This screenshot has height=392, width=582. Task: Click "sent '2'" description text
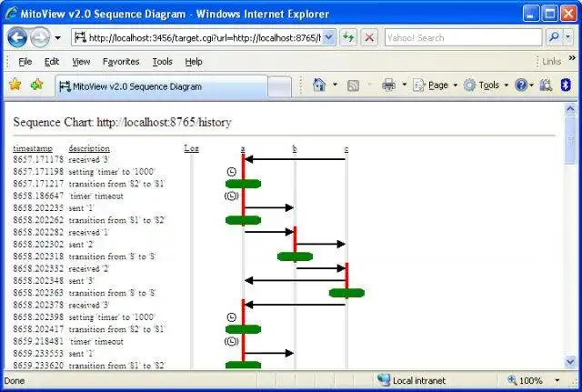(81, 245)
